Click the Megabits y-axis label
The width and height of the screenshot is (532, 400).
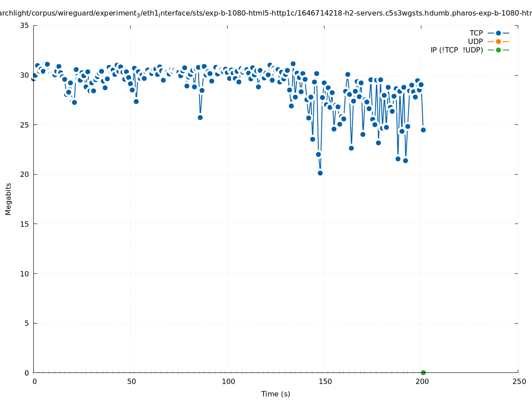[8, 199]
